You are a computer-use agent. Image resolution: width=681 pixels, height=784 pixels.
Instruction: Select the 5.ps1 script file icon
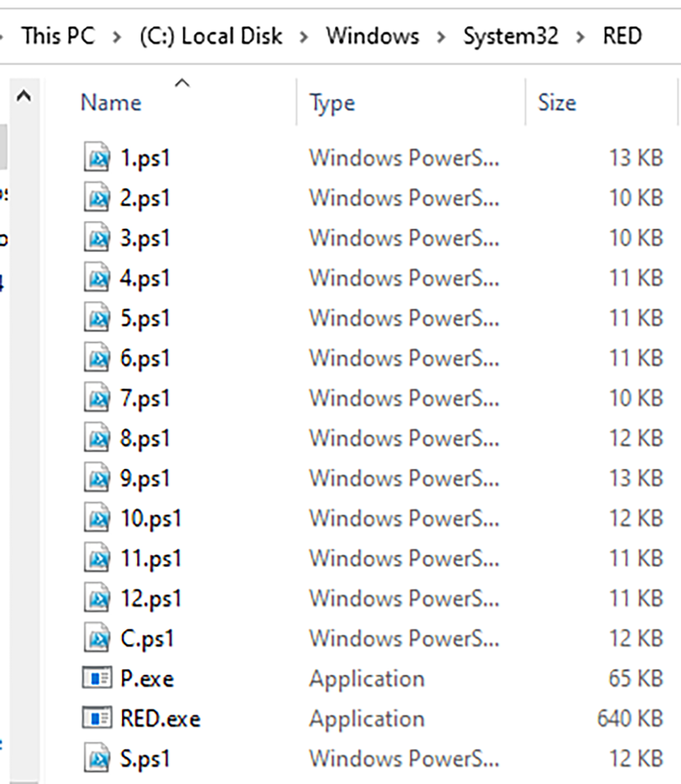pyautogui.click(x=96, y=318)
